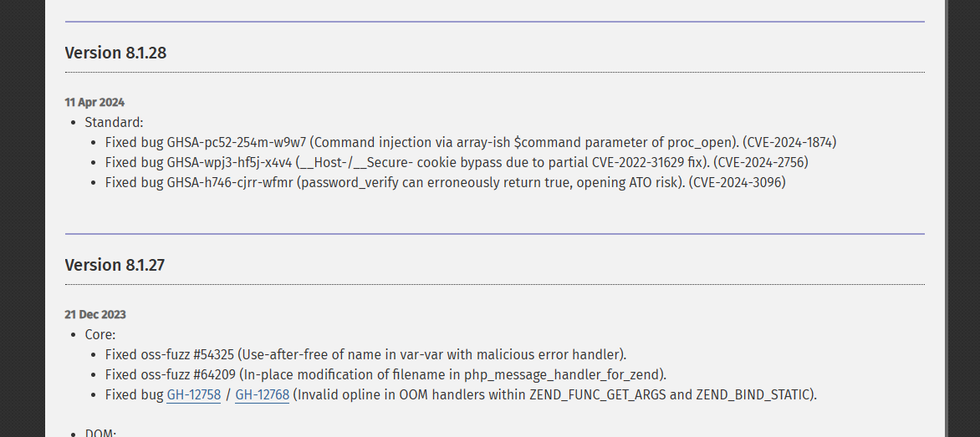
Task: Click the php_message_handler_for_zend function name
Action: coord(563,374)
